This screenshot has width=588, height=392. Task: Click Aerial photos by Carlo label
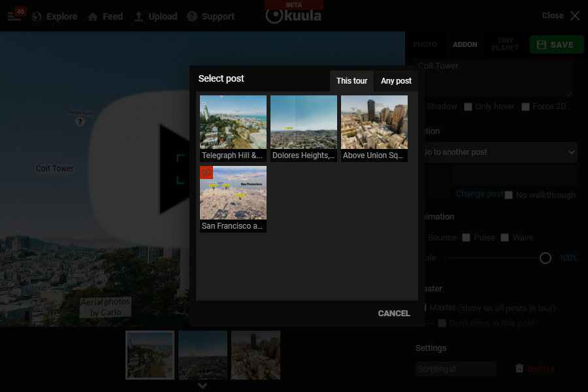(105, 307)
